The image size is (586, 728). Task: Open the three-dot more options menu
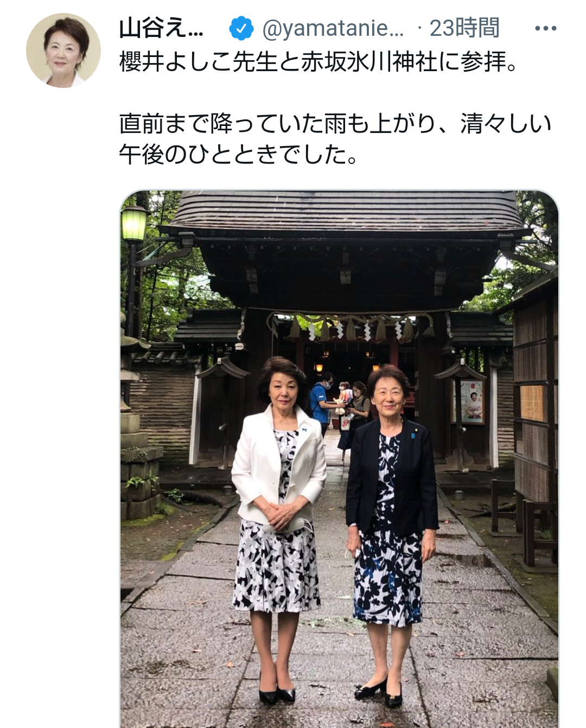[545, 28]
